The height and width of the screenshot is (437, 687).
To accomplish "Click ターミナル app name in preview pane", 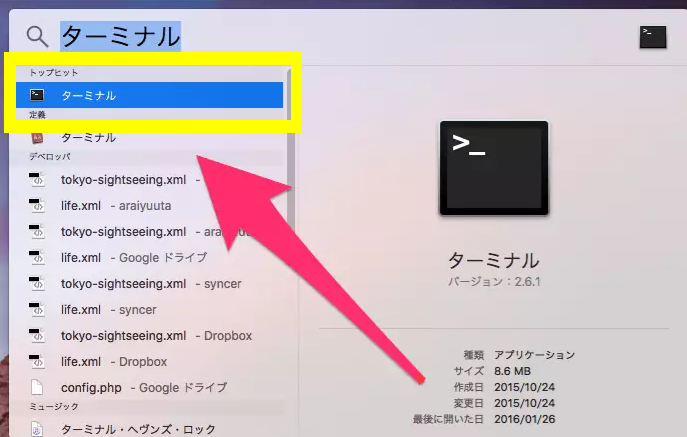I will pyautogui.click(x=493, y=260).
